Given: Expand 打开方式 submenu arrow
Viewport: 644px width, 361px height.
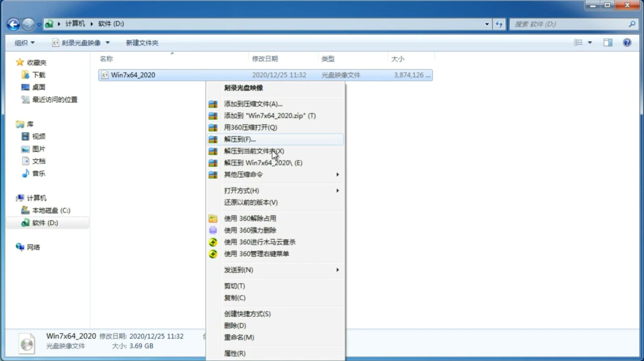Looking at the screenshot, I should coord(337,190).
